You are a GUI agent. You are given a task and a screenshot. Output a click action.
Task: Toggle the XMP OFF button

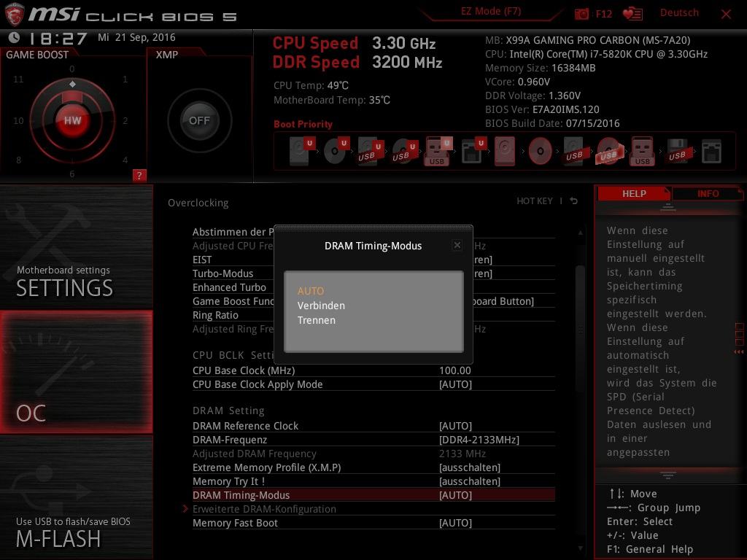coord(200,120)
